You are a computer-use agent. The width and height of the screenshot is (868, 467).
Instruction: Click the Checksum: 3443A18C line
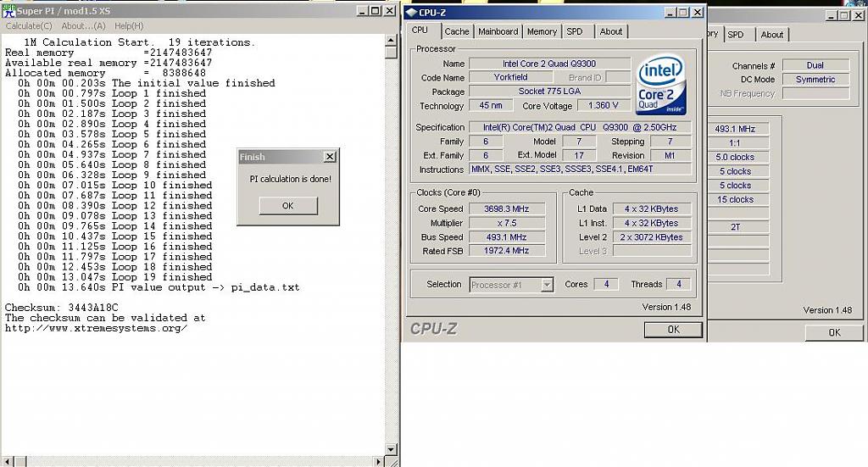point(61,308)
